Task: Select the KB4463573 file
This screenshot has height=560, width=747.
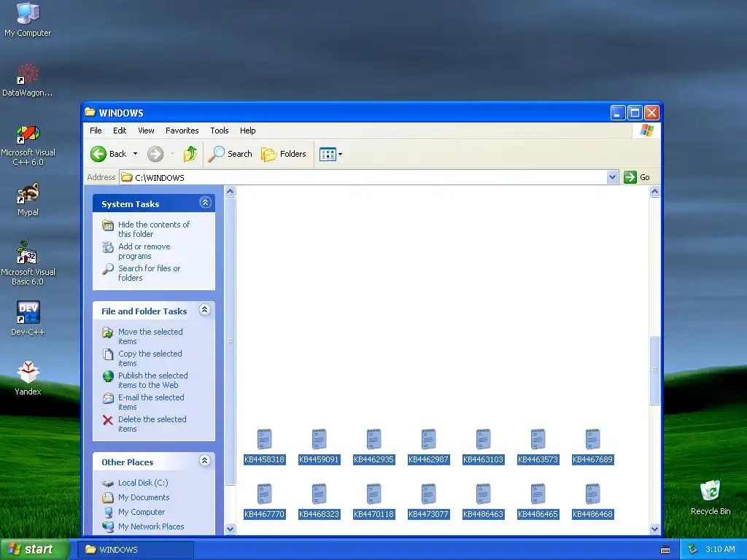Action: point(538,446)
